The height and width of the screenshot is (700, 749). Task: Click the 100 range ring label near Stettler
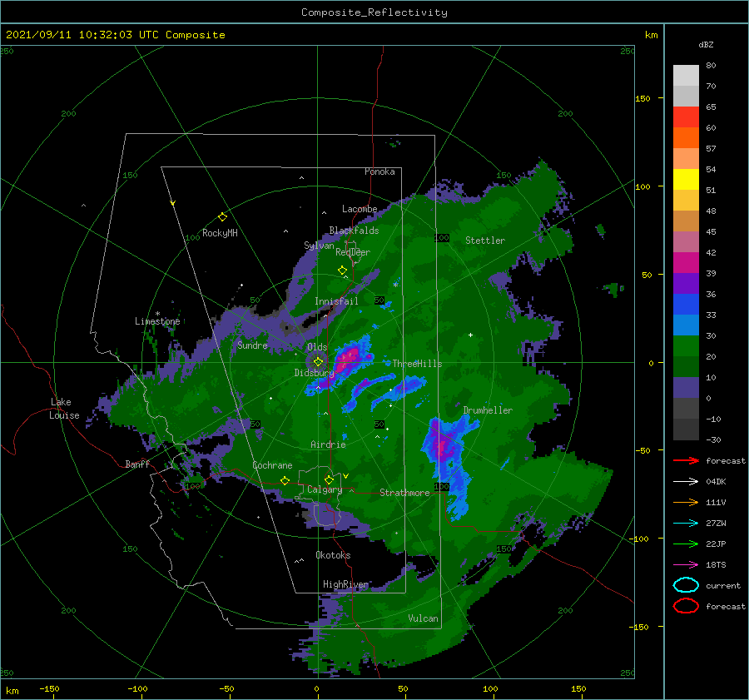click(x=442, y=238)
